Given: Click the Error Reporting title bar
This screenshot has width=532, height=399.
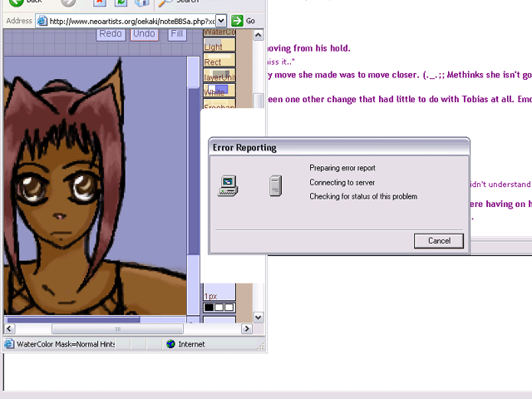Looking at the screenshot, I should tap(339, 148).
